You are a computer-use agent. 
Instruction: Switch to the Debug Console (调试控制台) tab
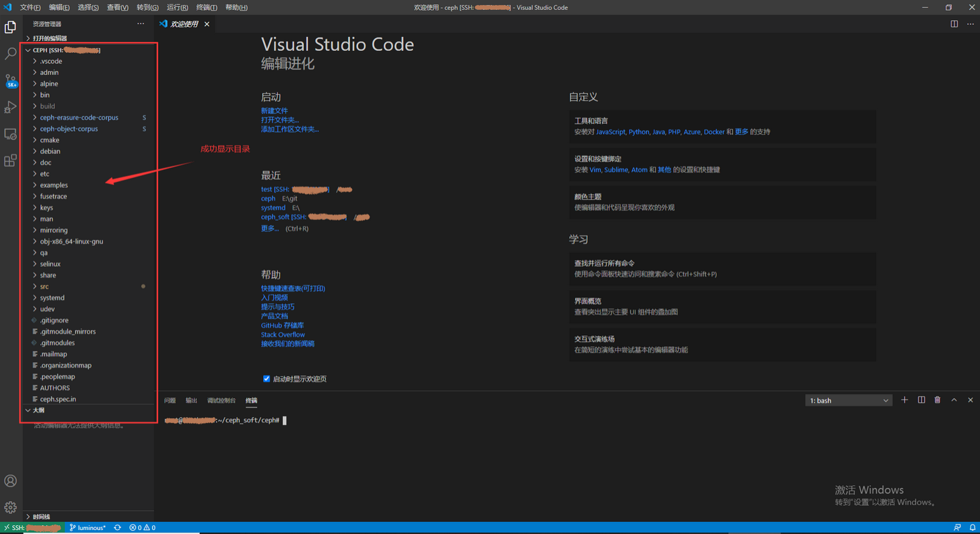222,400
